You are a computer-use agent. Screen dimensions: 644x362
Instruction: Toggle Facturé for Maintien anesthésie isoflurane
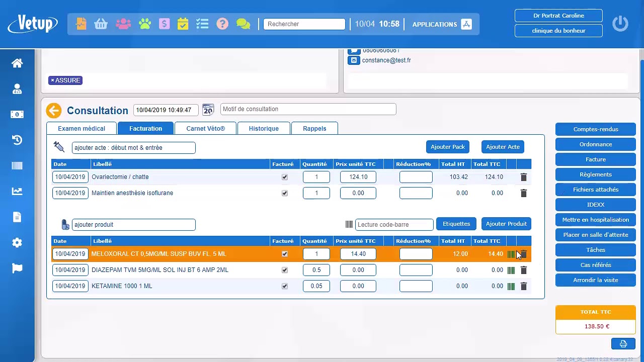coord(285,193)
